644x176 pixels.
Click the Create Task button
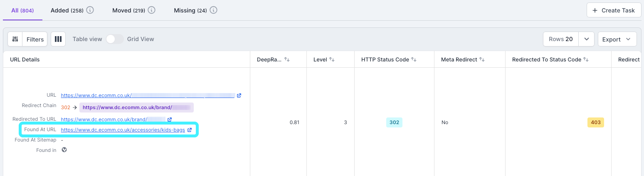pos(614,10)
